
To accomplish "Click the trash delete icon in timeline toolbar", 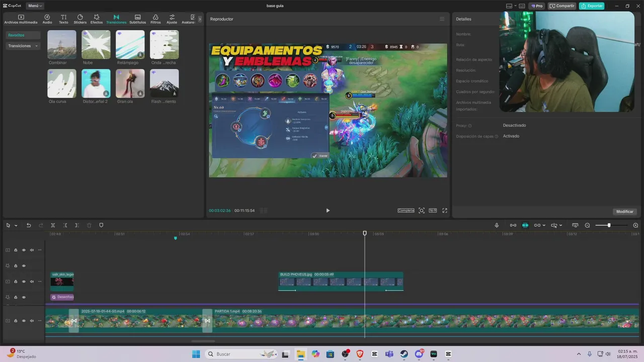I will 89,225.
